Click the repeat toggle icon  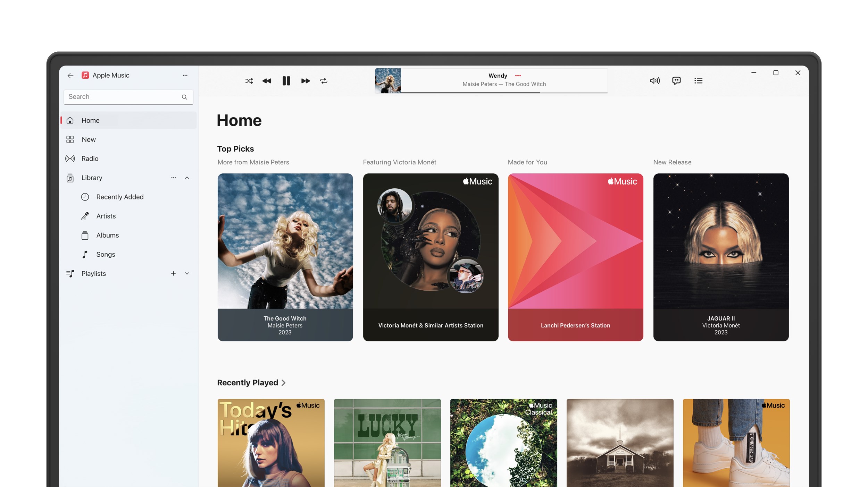point(324,80)
